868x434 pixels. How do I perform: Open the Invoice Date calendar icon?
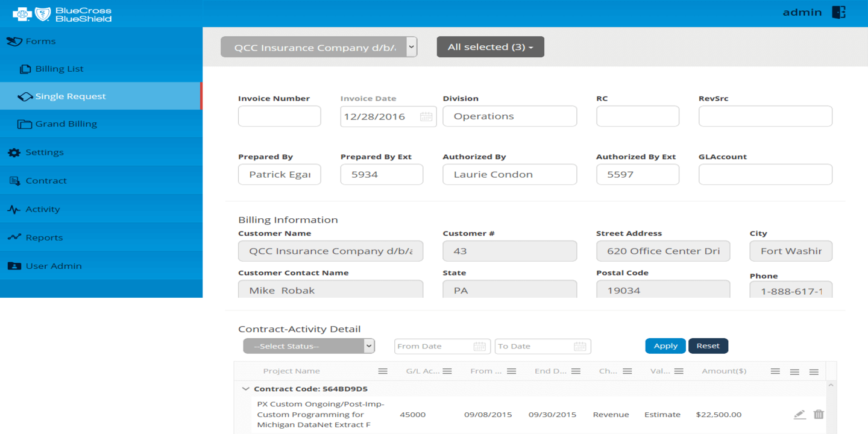pyautogui.click(x=426, y=117)
